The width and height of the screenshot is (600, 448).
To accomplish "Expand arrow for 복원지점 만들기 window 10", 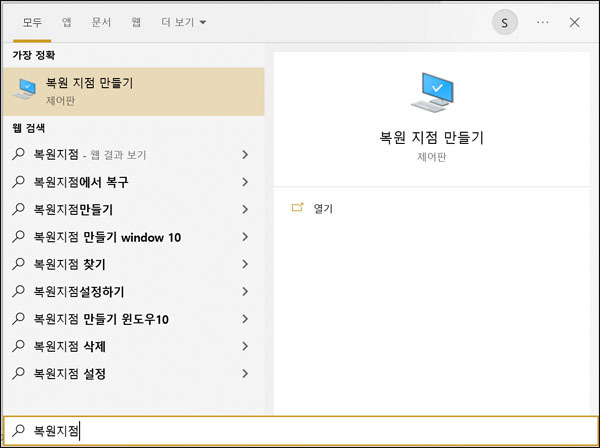I will [245, 237].
